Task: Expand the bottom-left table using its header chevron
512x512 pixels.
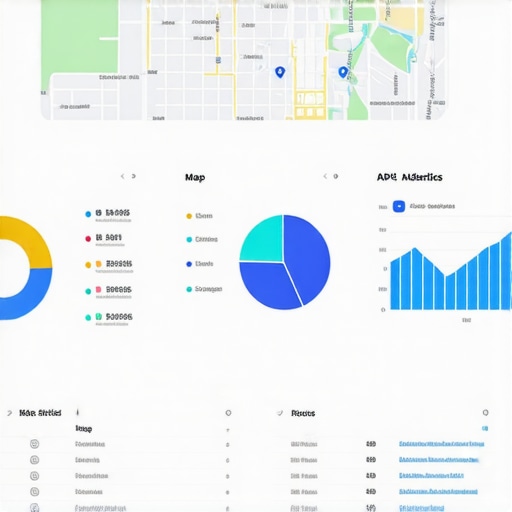Action: click(9, 413)
